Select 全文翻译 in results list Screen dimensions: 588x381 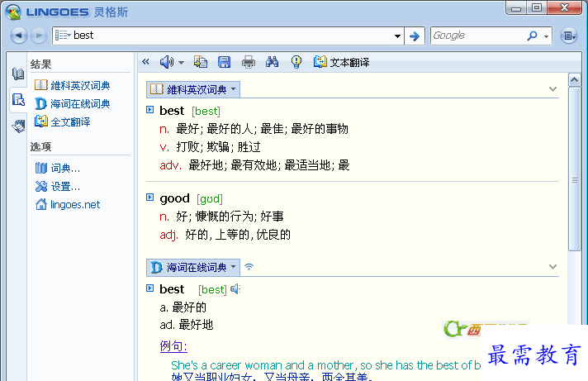pyautogui.click(x=70, y=121)
